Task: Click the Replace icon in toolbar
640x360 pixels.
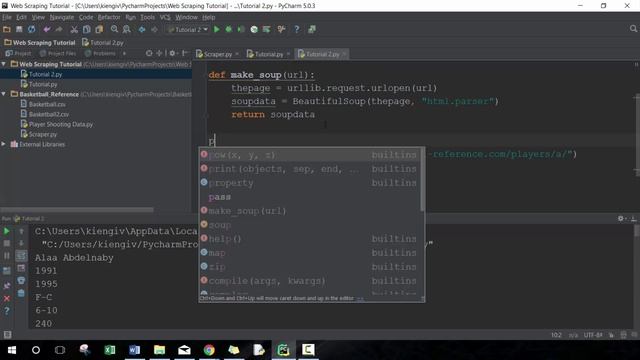Action: [127, 29]
